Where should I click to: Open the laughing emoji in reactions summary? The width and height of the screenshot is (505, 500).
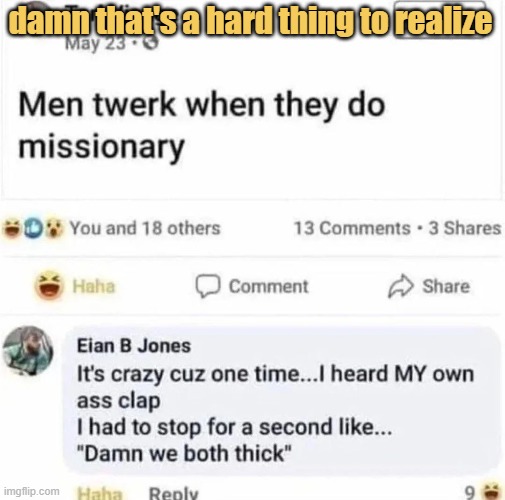click(x=12, y=229)
